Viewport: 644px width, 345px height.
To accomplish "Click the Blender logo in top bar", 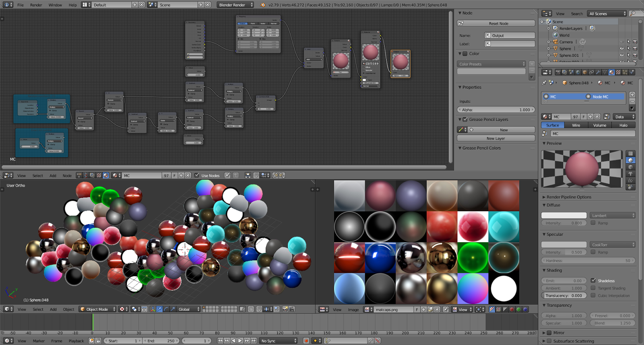I will pos(262,5).
